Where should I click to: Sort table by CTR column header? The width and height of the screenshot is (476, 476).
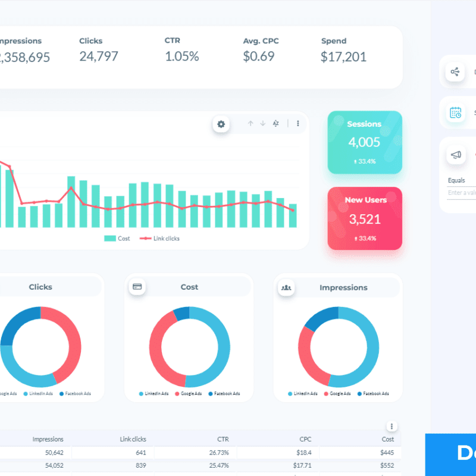pyautogui.click(x=223, y=439)
